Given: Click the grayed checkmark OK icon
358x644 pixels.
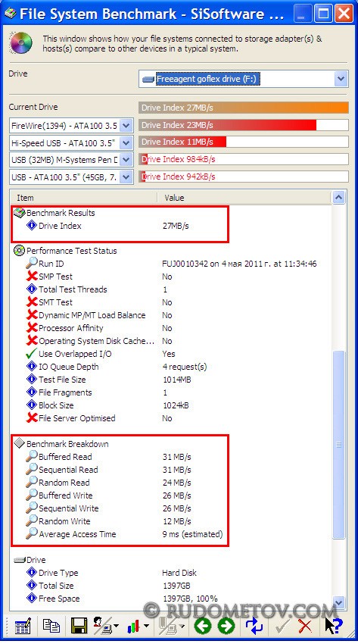Looking at the screenshot, I should [282, 626].
